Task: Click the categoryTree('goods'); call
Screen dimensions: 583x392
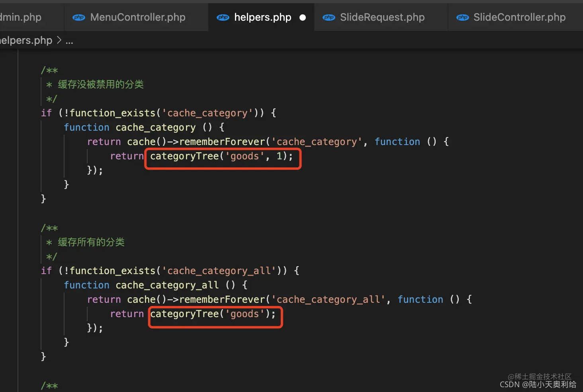Action: pyautogui.click(x=213, y=314)
